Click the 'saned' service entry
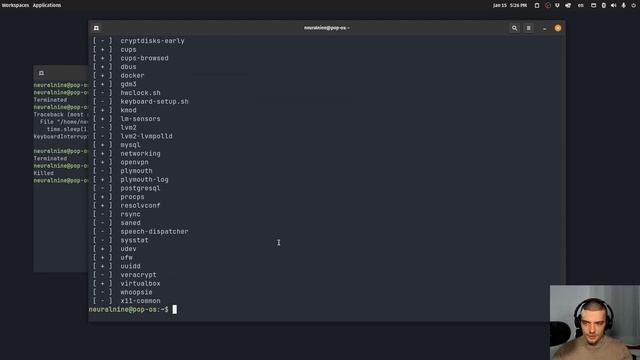The width and height of the screenshot is (640, 360). tap(130, 223)
